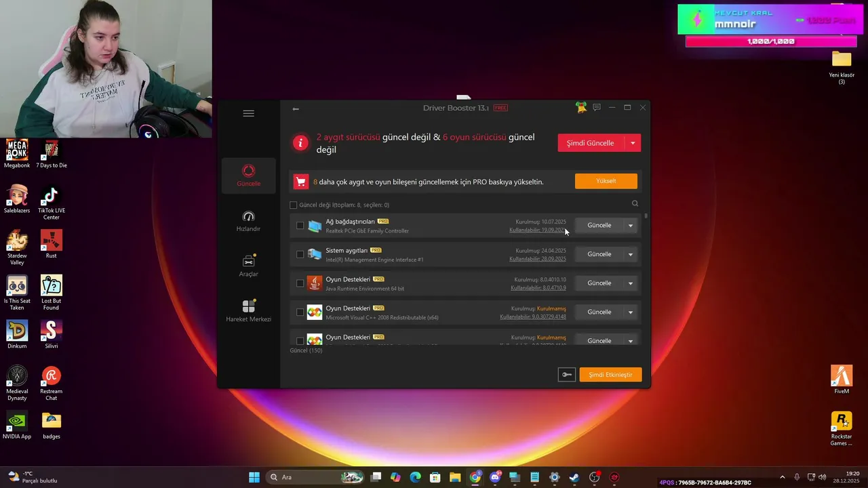Image resolution: width=868 pixels, height=488 pixels.
Task: Open TikTok LIVE Center desktop shortcut
Action: pos(52,203)
